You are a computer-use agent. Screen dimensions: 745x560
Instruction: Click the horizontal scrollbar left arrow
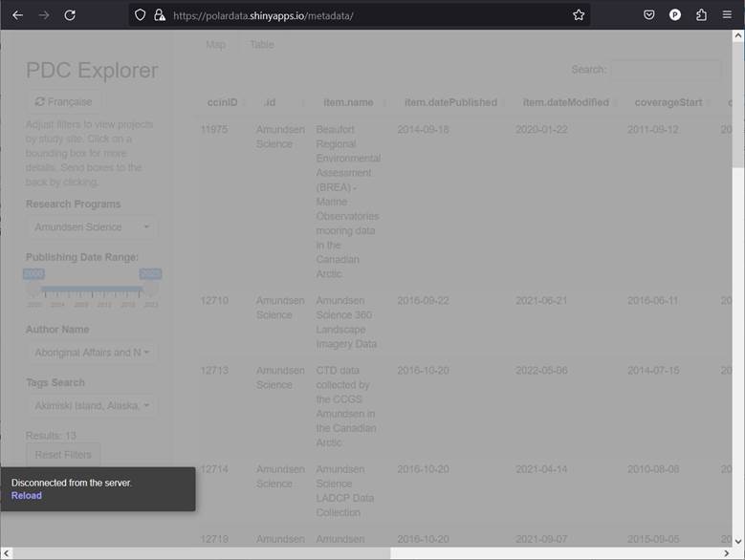tap(6, 553)
